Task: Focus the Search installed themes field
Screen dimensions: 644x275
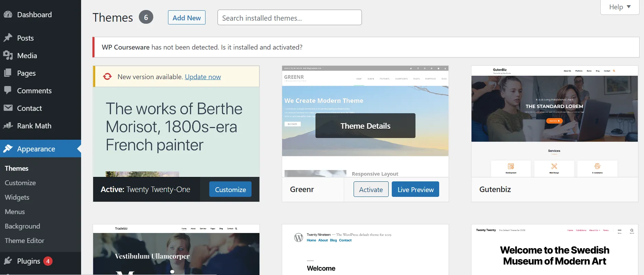Action: [289, 18]
